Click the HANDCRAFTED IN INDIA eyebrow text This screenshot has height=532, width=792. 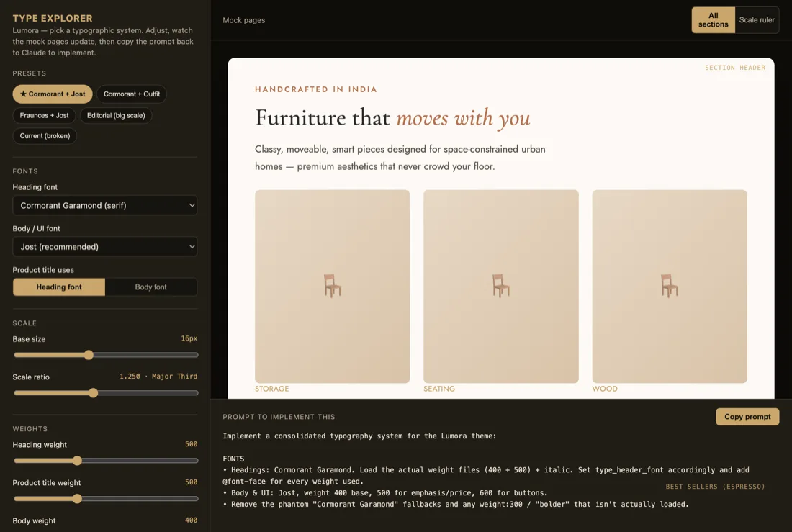click(316, 89)
